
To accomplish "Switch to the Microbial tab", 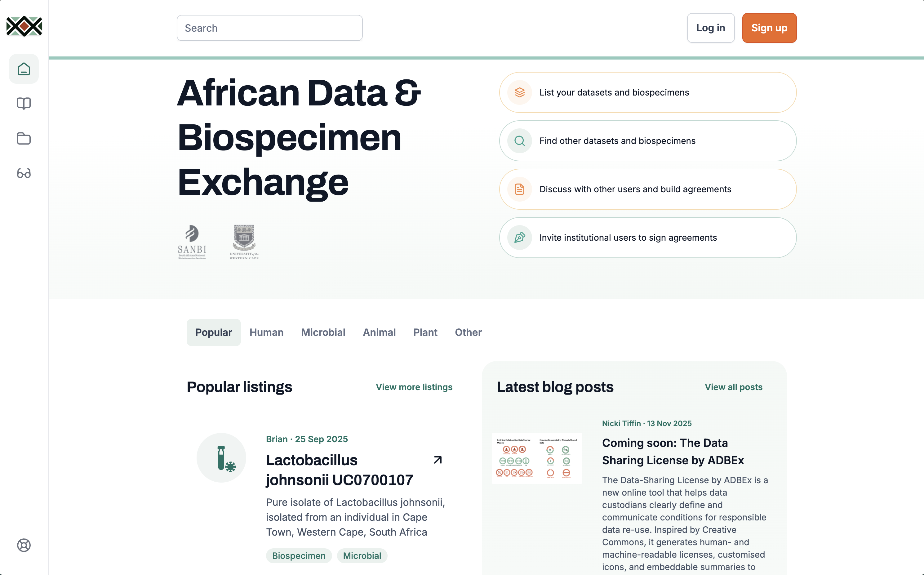I will coord(323,332).
